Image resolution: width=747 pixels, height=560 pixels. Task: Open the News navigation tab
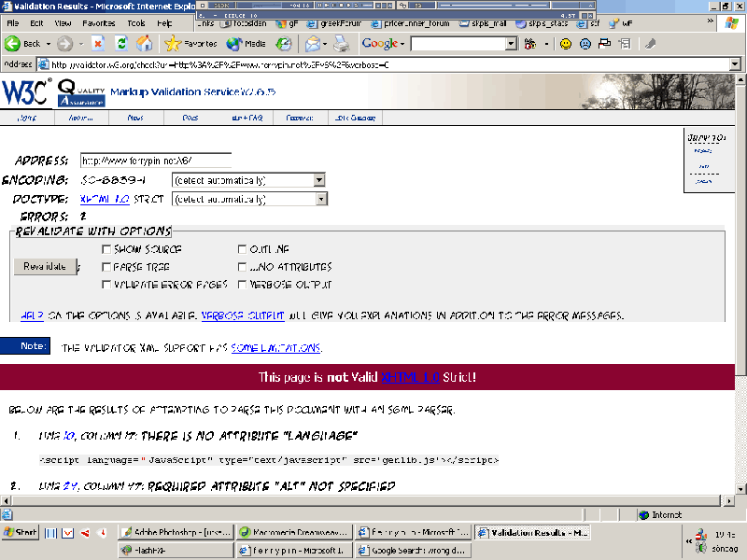(x=135, y=118)
